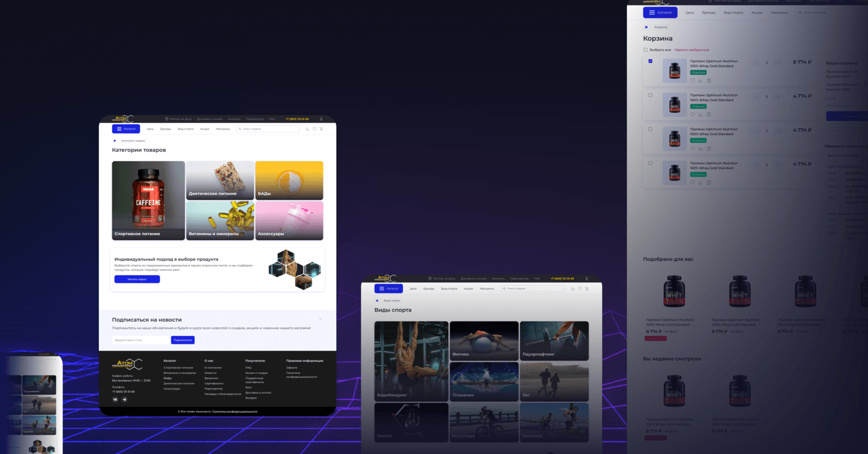
Task: Open Акции menu on the Корзина page
Action: coord(757,12)
